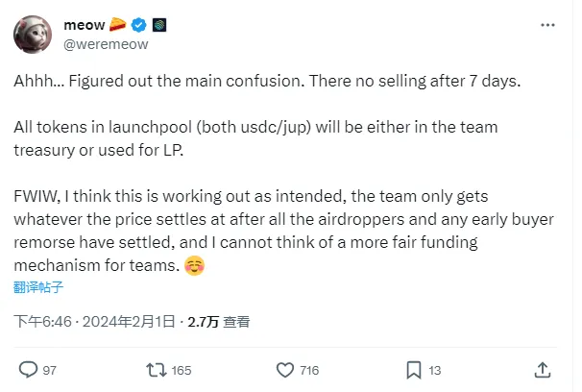
Task: Click the 716 likes count
Action: (309, 369)
